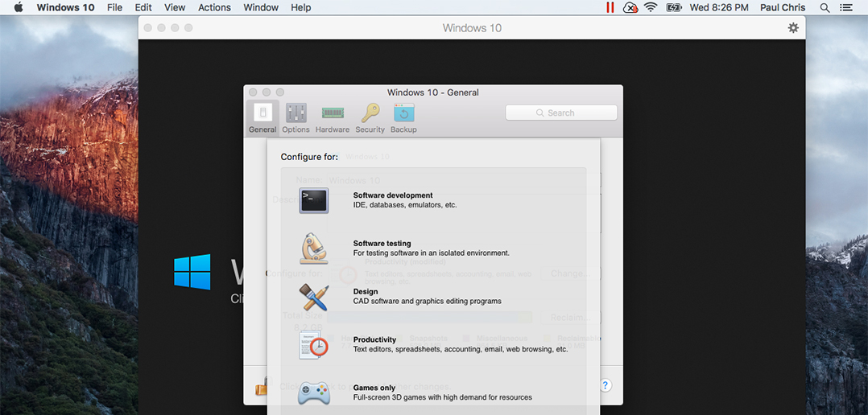Open the Security settings tab
Image resolution: width=868 pixels, height=415 pixels.
point(370,117)
